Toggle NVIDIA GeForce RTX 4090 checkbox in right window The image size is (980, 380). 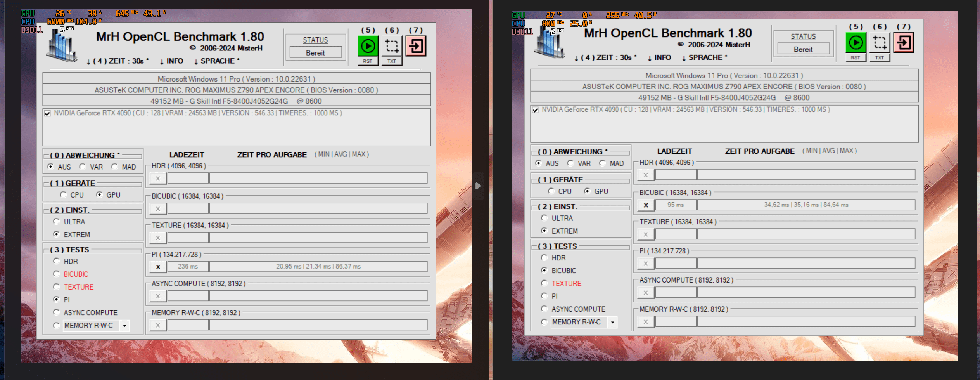pos(535,110)
